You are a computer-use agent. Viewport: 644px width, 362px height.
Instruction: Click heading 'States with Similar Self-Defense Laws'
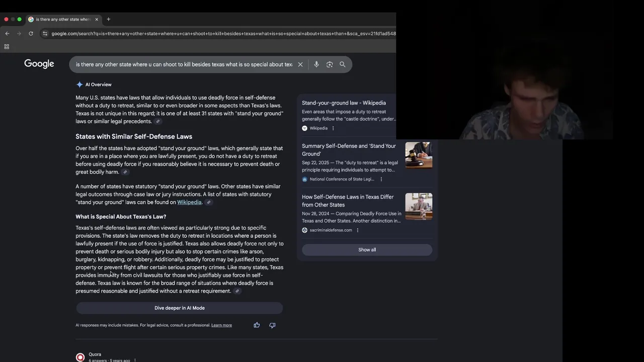tap(134, 137)
